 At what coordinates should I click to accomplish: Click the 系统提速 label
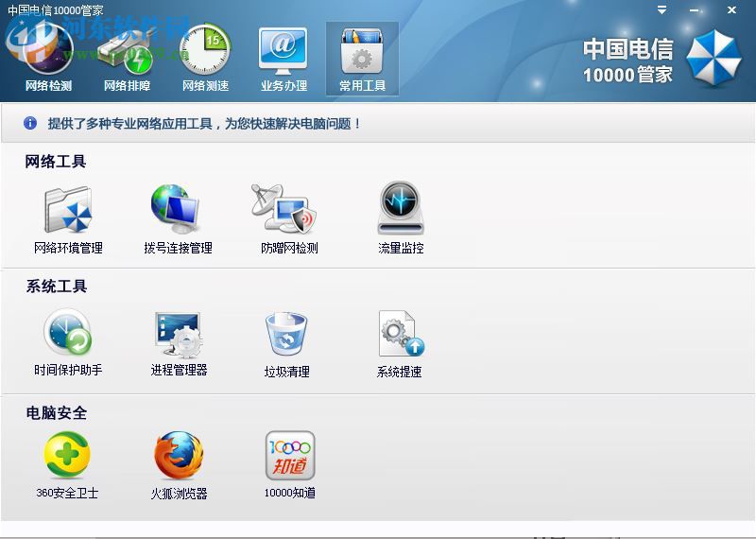399,372
